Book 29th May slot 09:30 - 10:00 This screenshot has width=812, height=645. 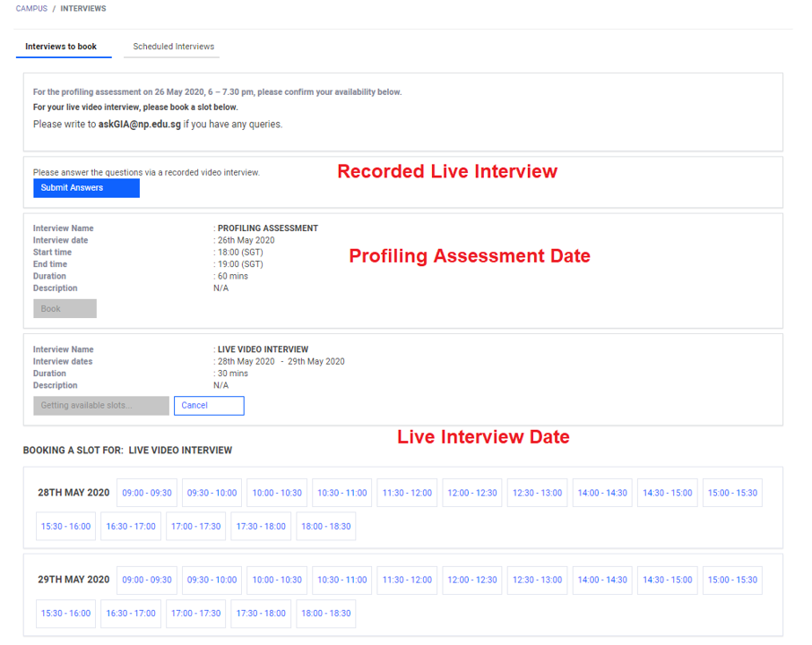pyautogui.click(x=212, y=580)
